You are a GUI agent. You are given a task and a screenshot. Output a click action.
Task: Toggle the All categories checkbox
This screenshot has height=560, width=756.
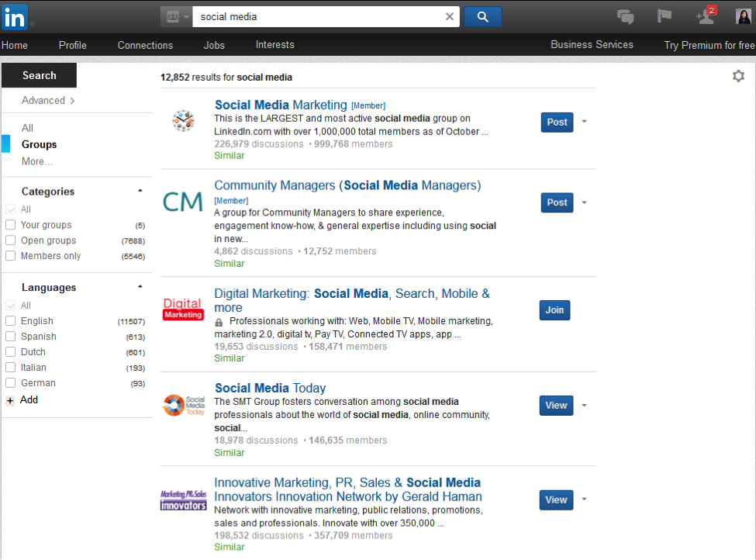pos(11,209)
